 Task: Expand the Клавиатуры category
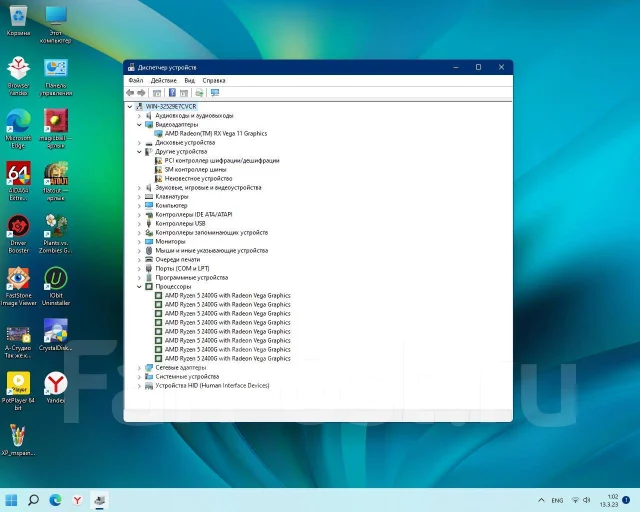pos(139,197)
